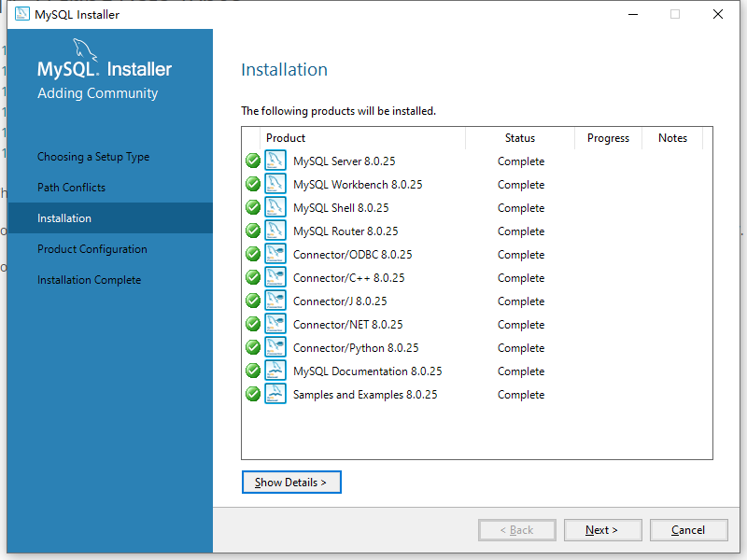Select the Connector/J 8.0.25 row text
This screenshot has height=560, width=747.
tap(340, 301)
